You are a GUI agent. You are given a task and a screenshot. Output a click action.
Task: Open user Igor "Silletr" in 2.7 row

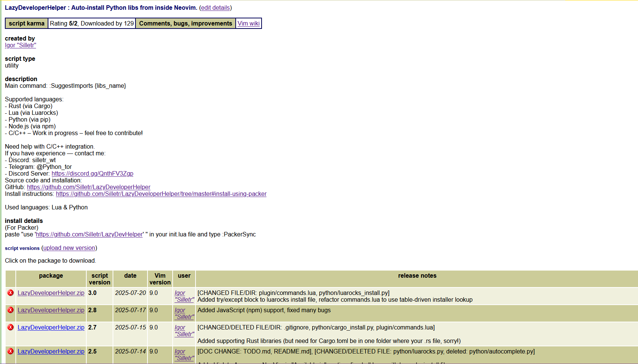point(184,331)
